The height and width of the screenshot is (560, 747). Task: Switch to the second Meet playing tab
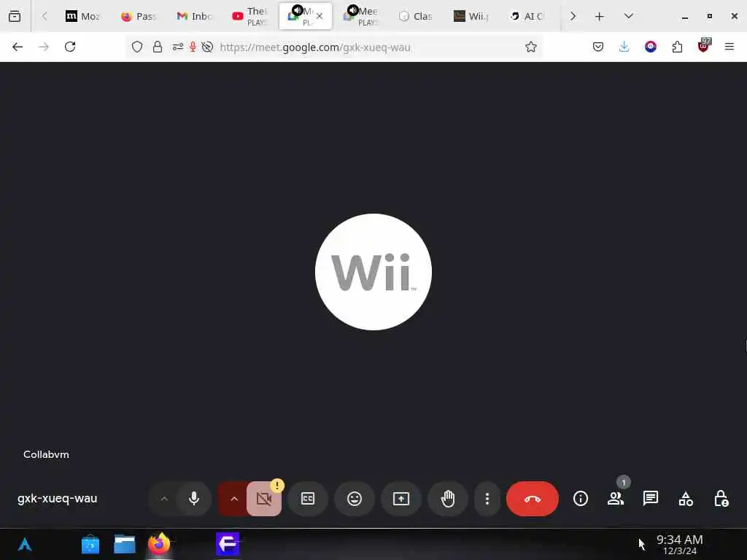(x=368, y=16)
